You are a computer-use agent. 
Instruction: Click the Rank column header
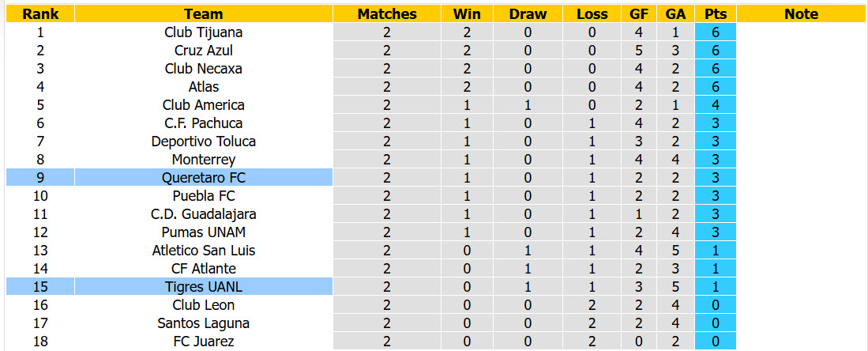coord(40,14)
